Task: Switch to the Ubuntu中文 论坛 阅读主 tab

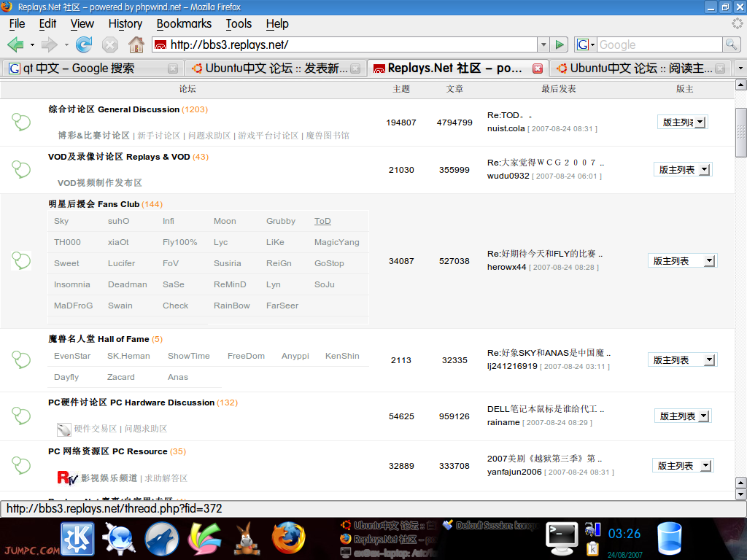Action: 640,69
